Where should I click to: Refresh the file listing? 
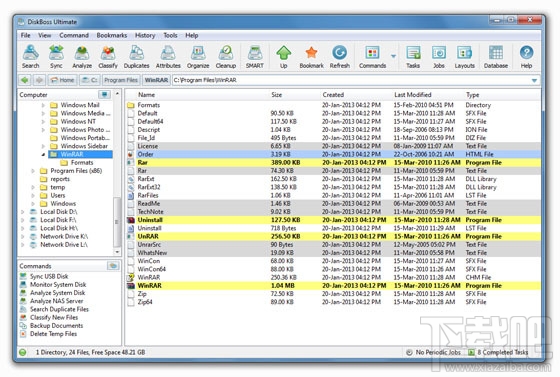(340, 57)
